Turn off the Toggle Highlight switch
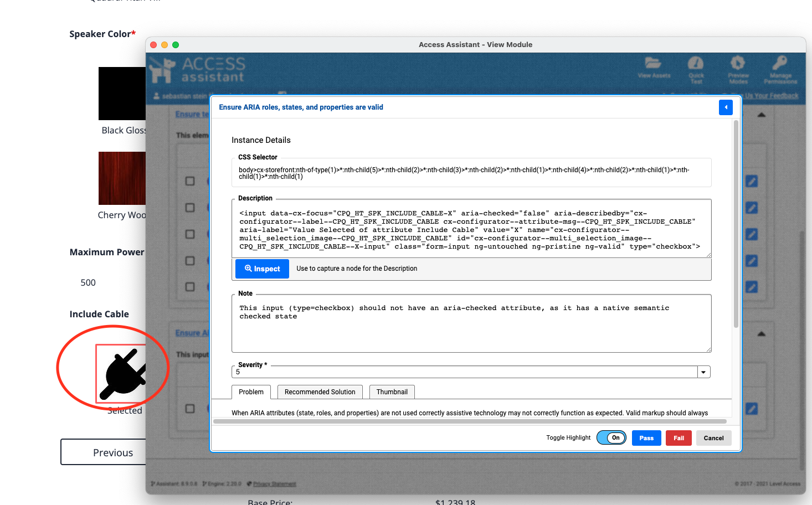812x505 pixels. pos(611,437)
